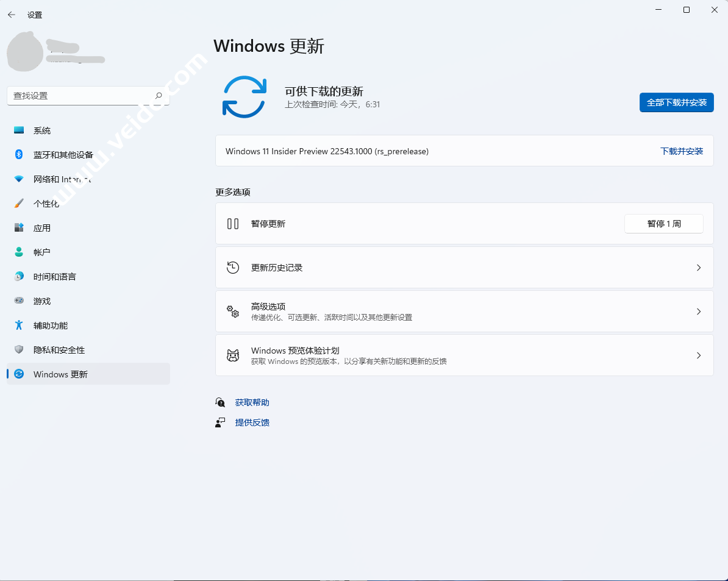This screenshot has width=728, height=581.
Task: Click the 查找设置 search field
Action: [x=85, y=96]
